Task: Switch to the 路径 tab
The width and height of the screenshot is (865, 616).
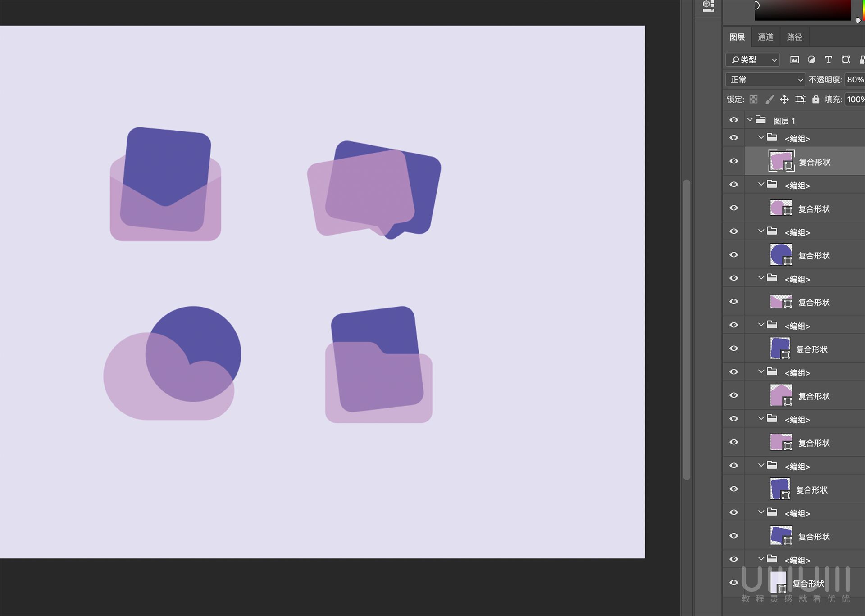Action: pos(794,37)
